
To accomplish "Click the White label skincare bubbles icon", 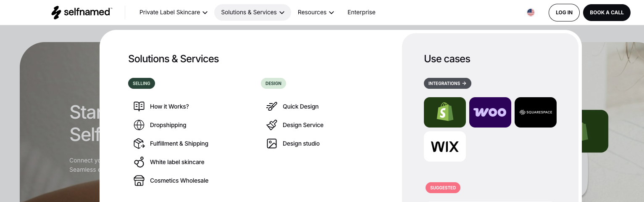I will pyautogui.click(x=139, y=162).
